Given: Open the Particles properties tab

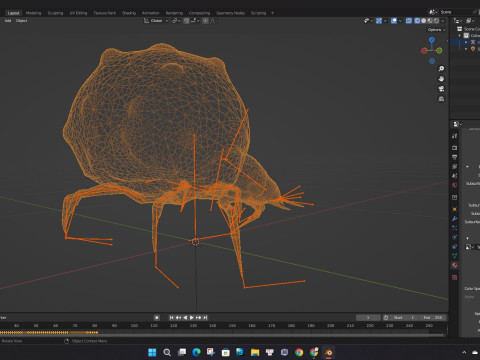Looking at the screenshot, I should coord(455,228).
